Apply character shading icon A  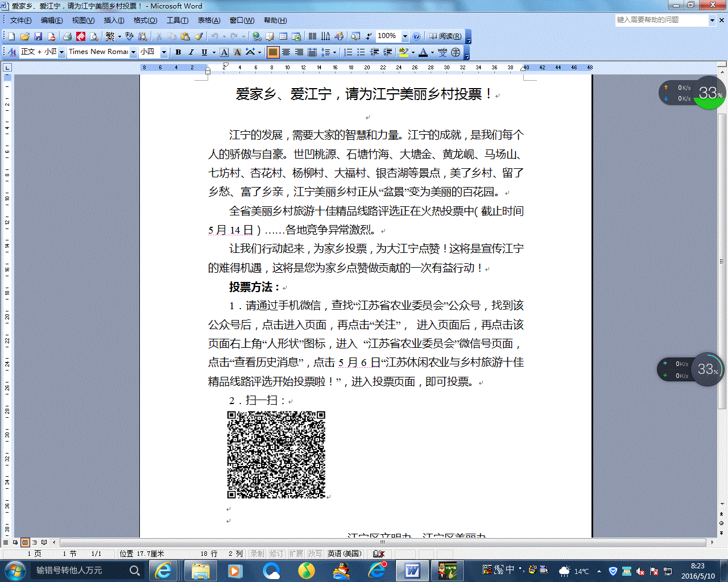click(x=237, y=52)
